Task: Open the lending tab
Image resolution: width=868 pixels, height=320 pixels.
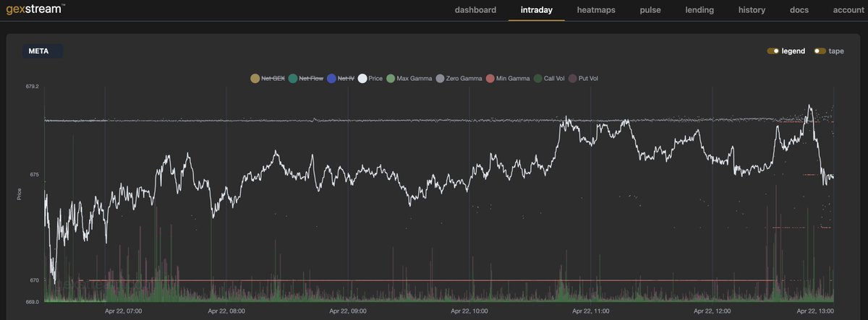Action: [701, 10]
